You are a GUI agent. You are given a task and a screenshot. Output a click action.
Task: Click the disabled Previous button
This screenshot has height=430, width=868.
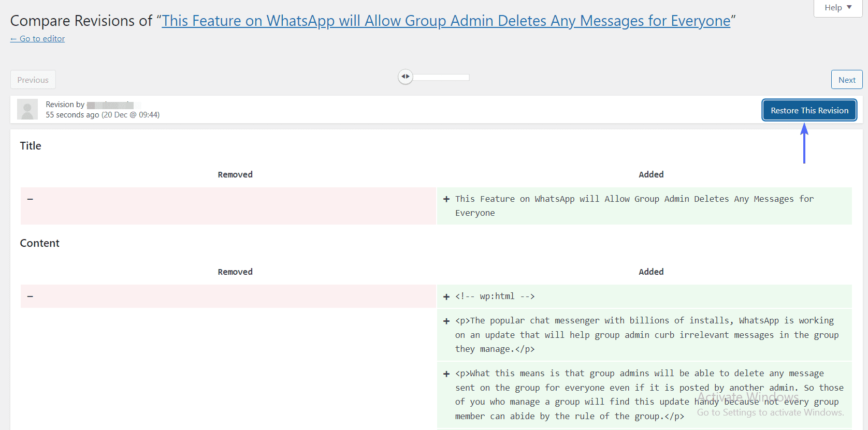coord(33,80)
